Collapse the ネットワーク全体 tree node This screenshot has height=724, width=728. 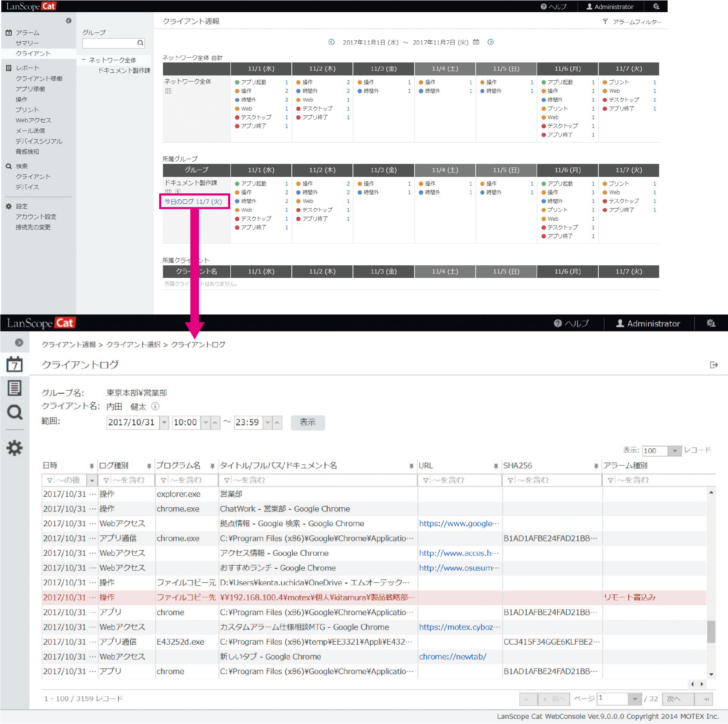click(x=84, y=60)
